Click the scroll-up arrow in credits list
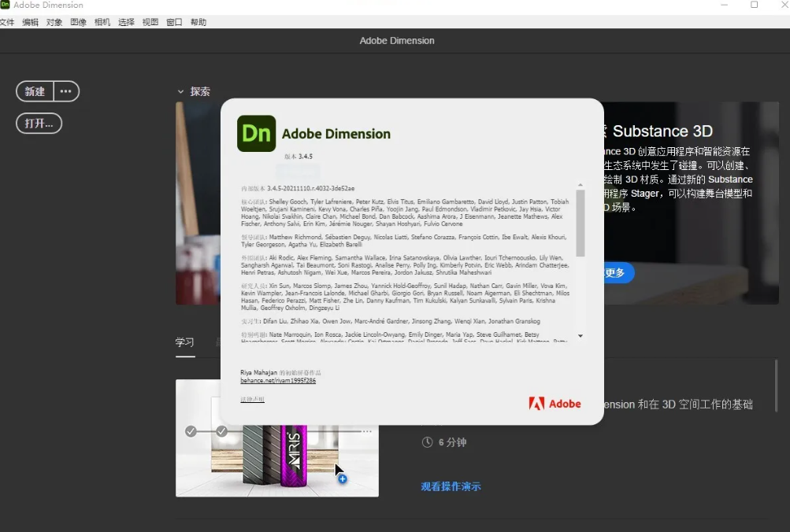The width and height of the screenshot is (790, 532). point(580,185)
